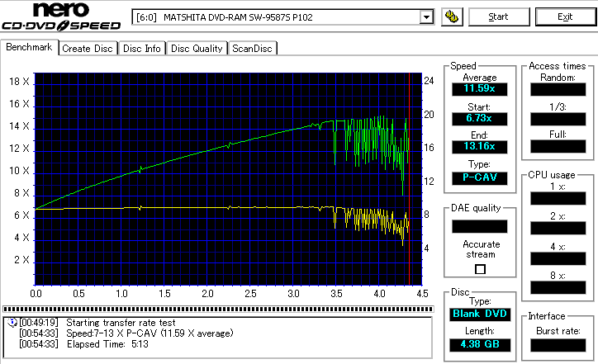
Task: Click the Exit button
Action: (565, 17)
